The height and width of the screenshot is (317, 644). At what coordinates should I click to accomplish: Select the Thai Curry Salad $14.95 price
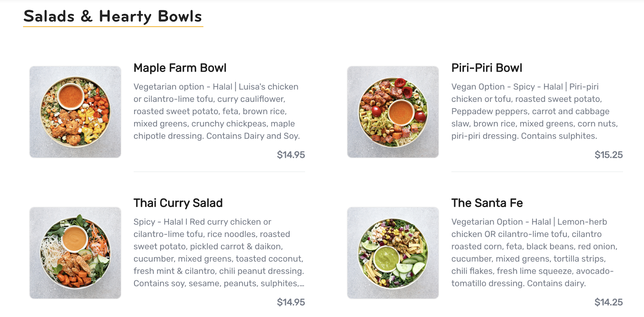point(291,302)
